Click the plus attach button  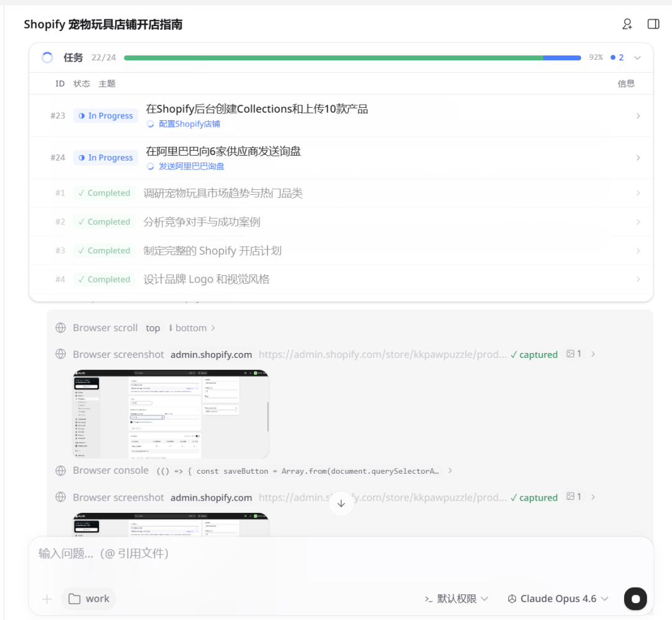(47, 599)
